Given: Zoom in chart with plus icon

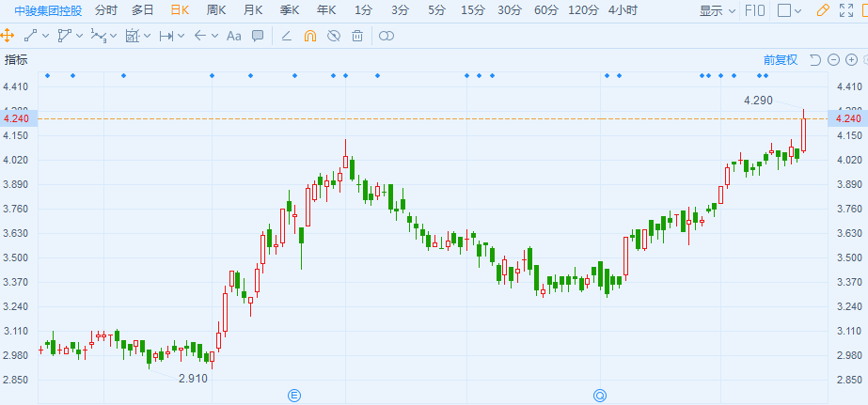Looking at the screenshot, I should [x=851, y=60].
